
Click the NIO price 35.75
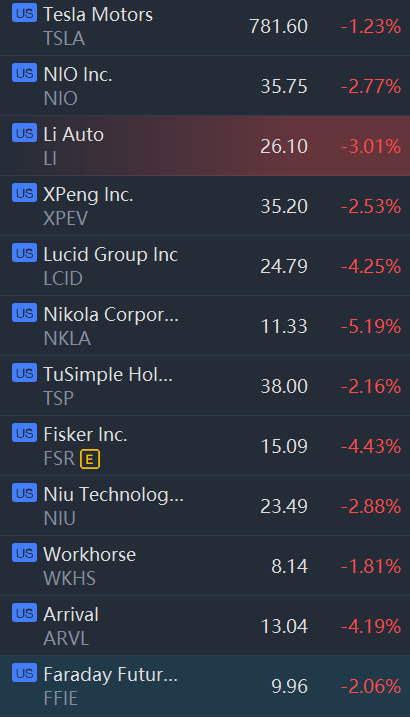284,86
